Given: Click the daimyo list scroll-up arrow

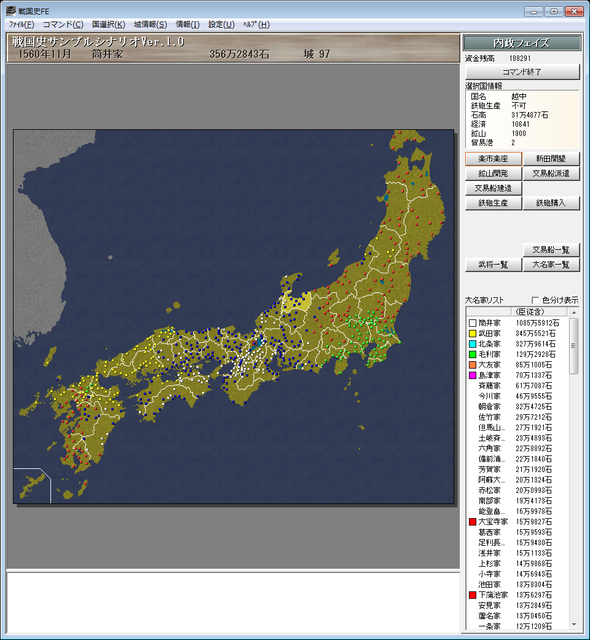Looking at the screenshot, I should [x=574, y=312].
